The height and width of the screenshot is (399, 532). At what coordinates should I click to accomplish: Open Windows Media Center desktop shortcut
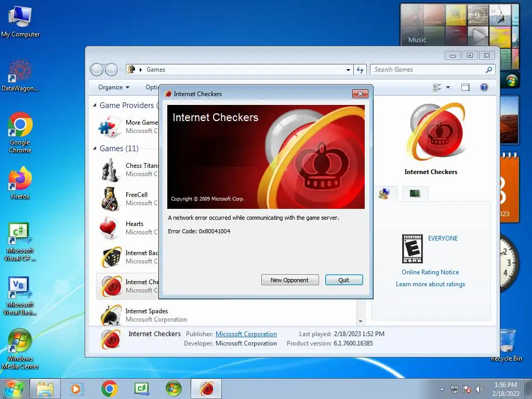coord(20,349)
